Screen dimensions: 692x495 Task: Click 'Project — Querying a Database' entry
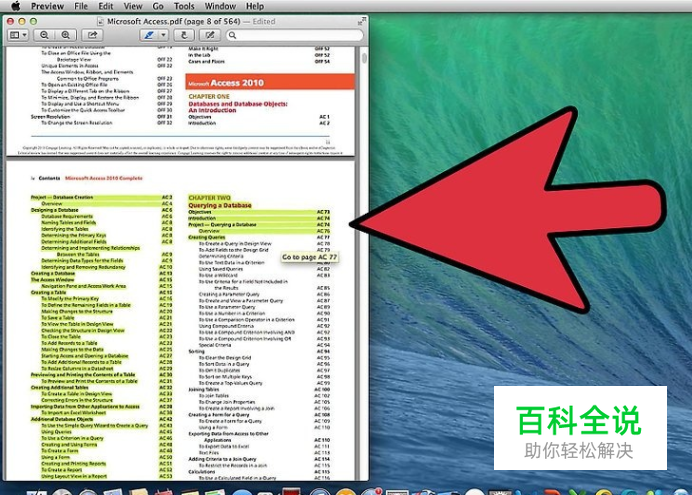pos(222,225)
